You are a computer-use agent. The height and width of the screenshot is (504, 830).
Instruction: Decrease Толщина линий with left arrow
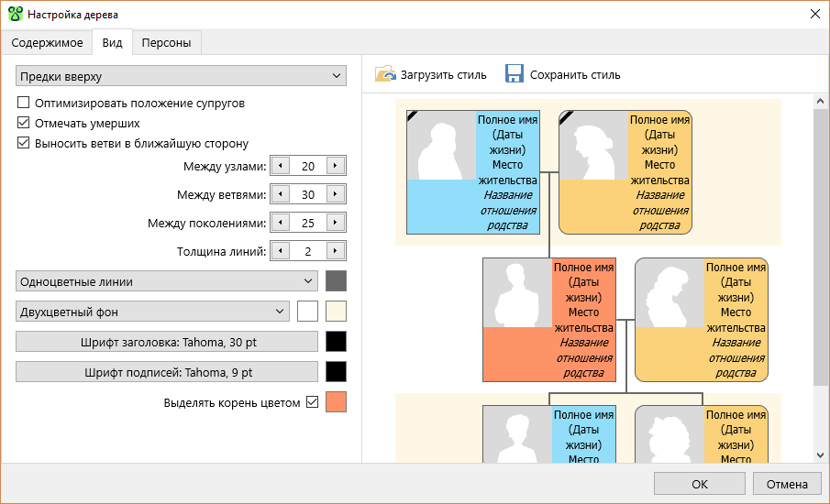(279, 251)
